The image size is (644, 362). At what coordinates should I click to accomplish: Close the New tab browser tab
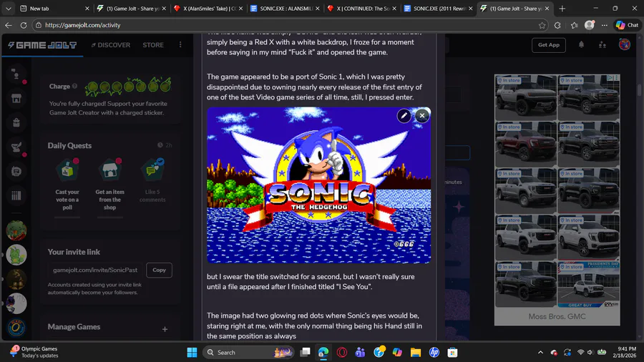coord(87,8)
